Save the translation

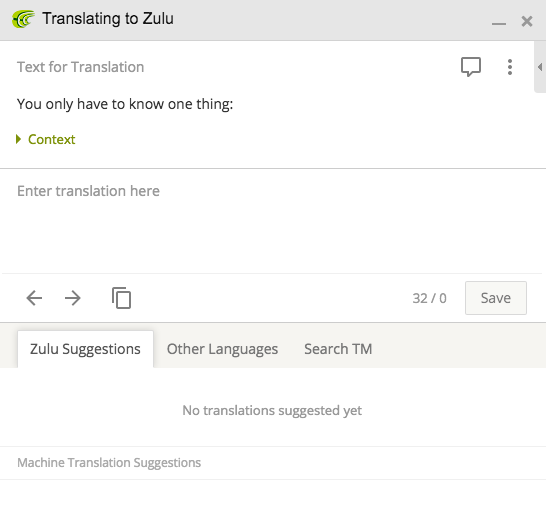click(496, 298)
